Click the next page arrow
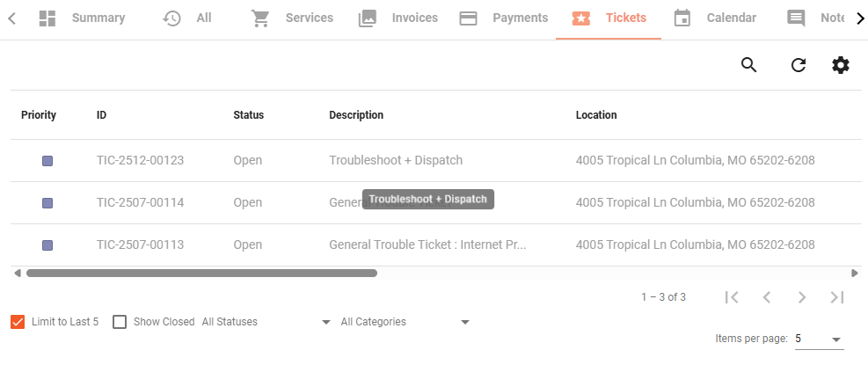The width and height of the screenshot is (868, 365). 801,297
